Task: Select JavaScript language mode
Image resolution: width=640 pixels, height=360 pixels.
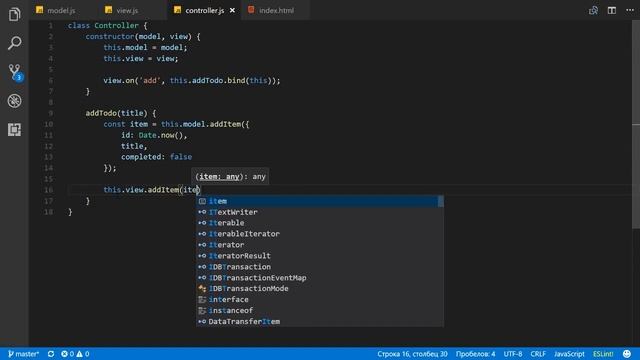Action: tap(569, 354)
